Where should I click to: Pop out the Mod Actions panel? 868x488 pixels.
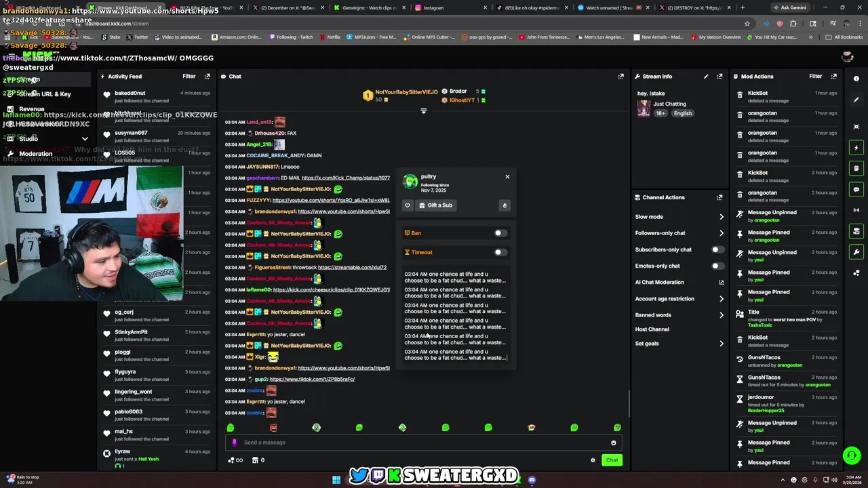click(x=834, y=77)
